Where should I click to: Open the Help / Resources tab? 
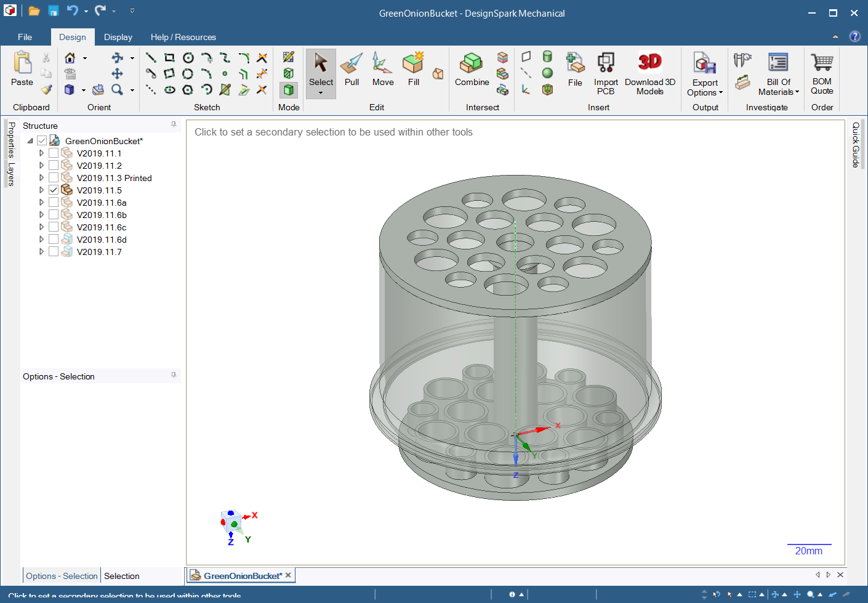[183, 37]
